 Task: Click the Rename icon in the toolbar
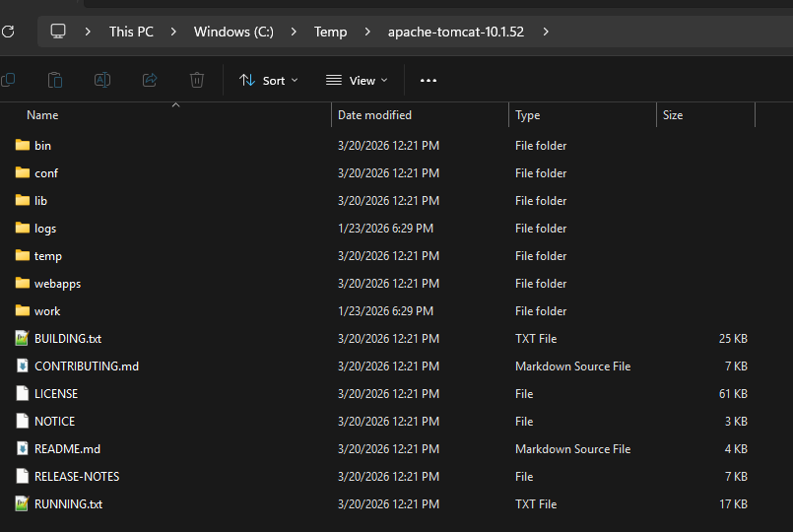(102, 80)
